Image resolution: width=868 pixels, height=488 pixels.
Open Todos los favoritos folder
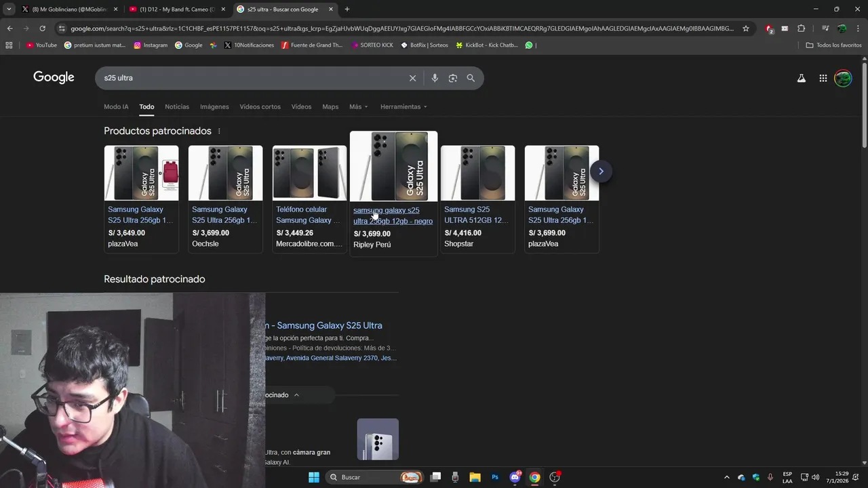(833, 45)
